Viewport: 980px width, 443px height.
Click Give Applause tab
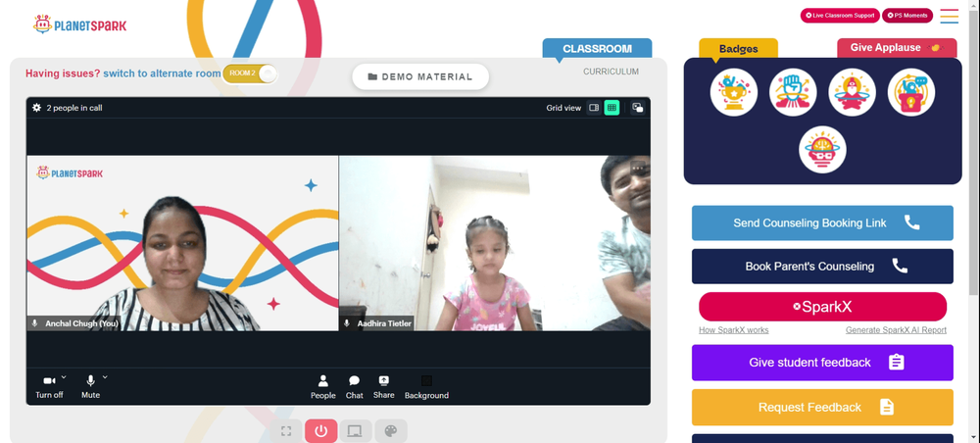pos(897,48)
